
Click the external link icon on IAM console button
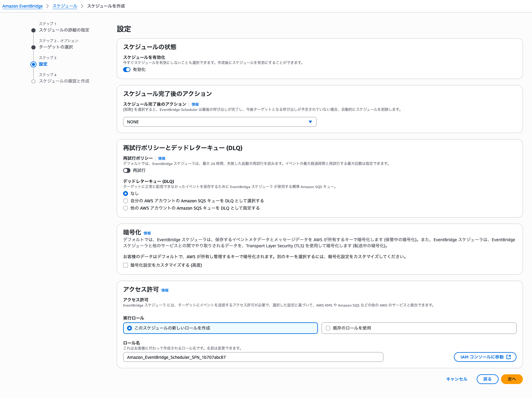click(x=509, y=357)
